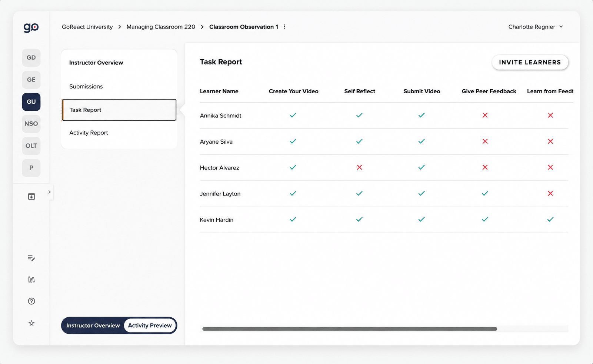Viewport: 593px width, 364px height.
Task: Select learner Kevin Hardin
Action: [216, 220]
